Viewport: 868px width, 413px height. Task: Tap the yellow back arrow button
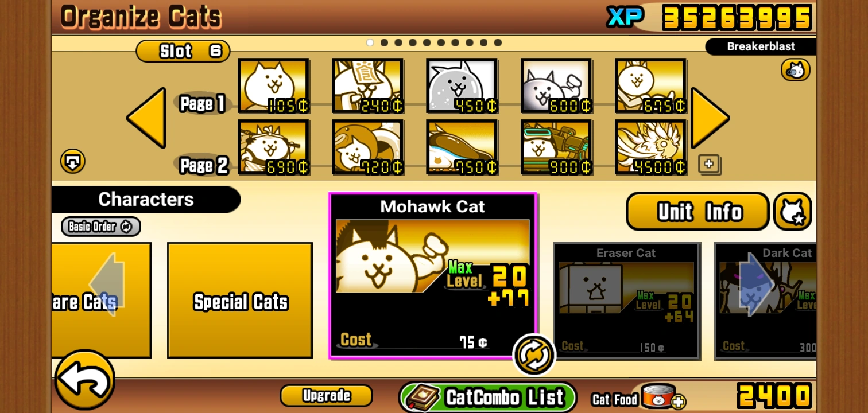click(84, 380)
